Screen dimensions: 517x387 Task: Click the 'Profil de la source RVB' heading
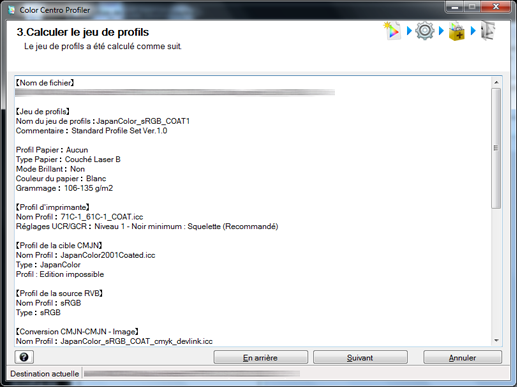click(59, 293)
